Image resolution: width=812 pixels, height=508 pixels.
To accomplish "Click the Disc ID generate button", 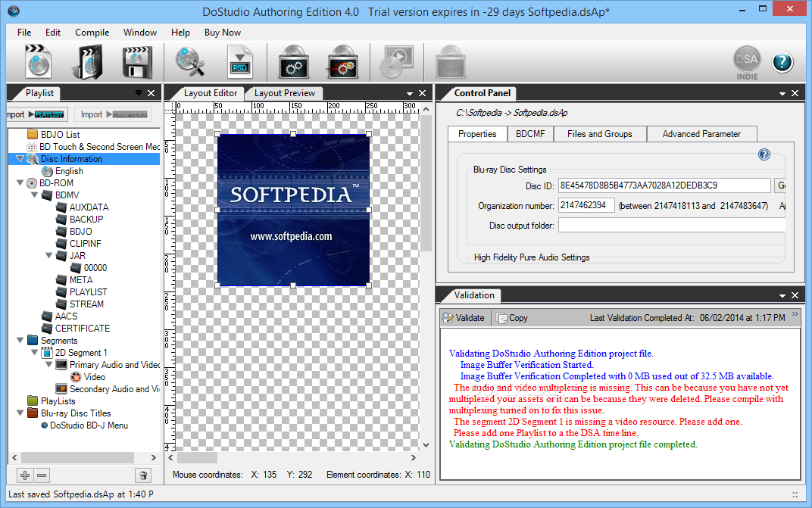I will tap(780, 185).
